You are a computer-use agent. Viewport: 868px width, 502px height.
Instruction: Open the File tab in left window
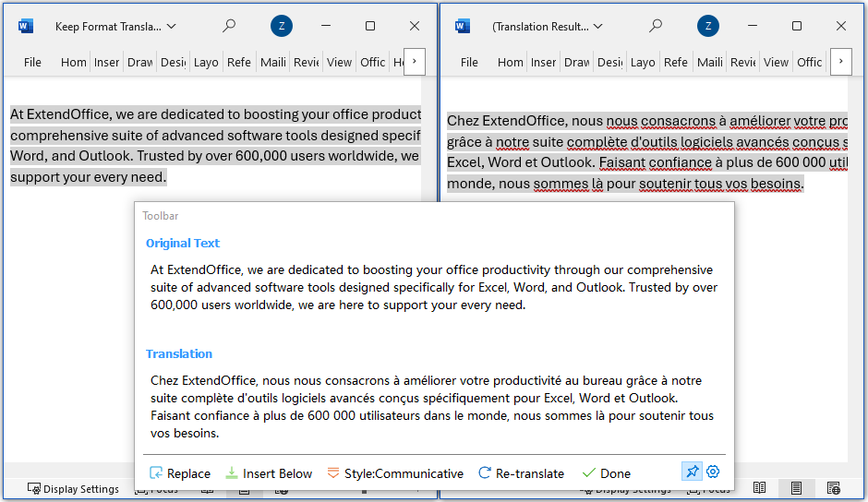32,63
